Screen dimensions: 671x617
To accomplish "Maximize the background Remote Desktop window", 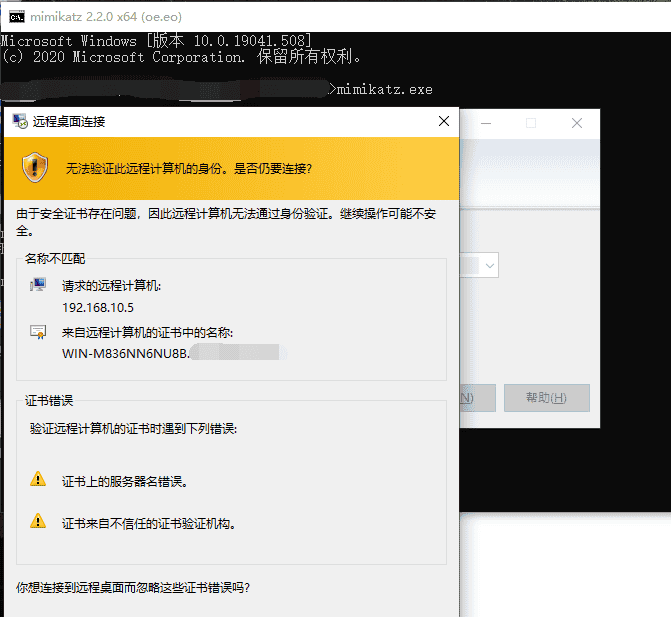I will click(x=531, y=124).
